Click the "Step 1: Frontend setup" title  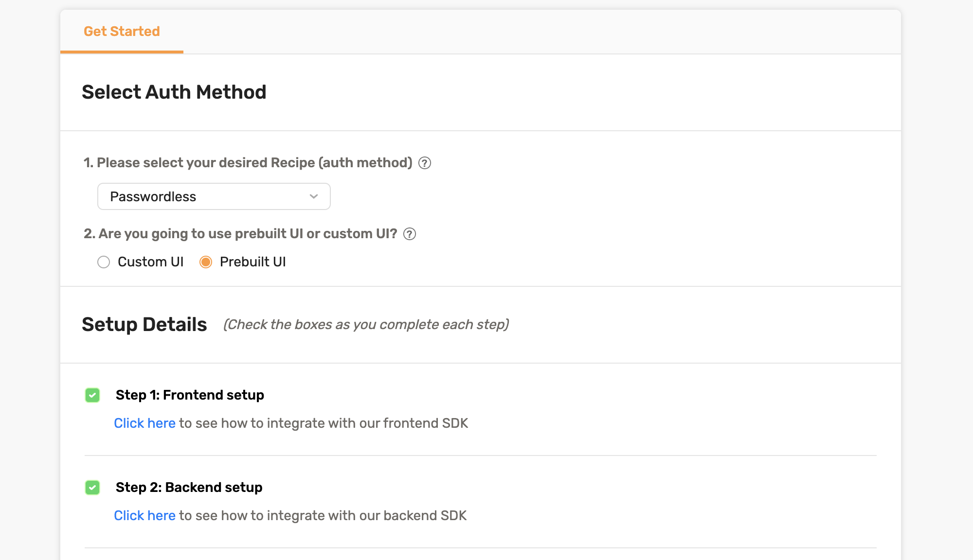(x=190, y=395)
